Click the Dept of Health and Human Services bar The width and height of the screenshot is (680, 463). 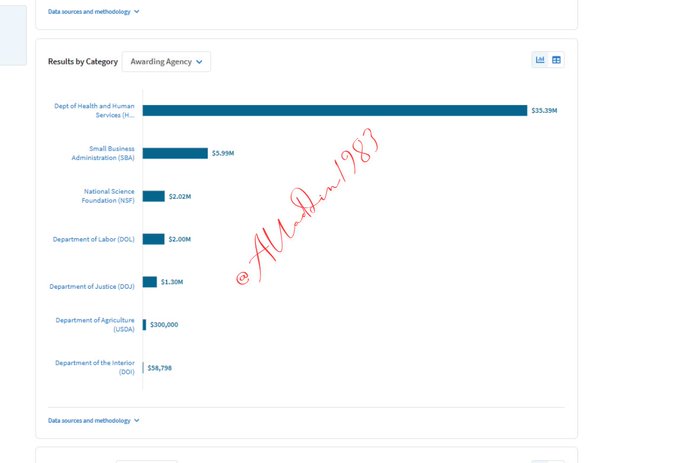click(334, 110)
